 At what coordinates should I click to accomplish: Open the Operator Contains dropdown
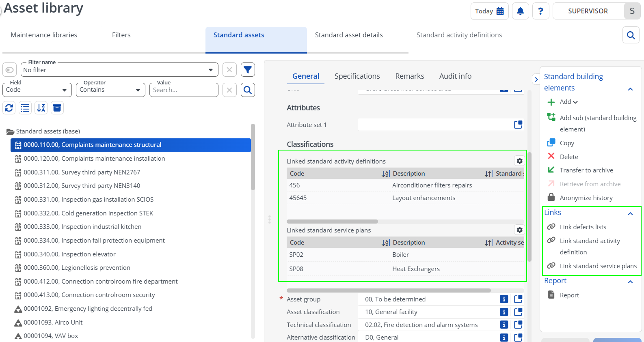(110, 90)
